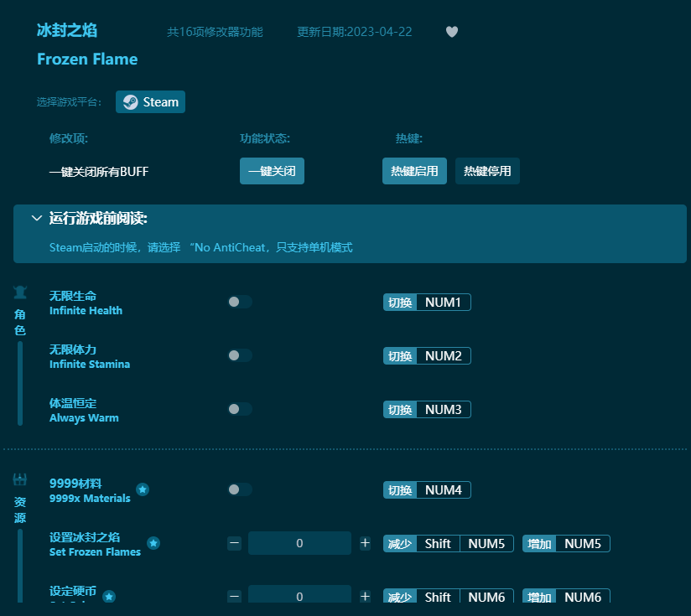Toggle Always Warm on
691x616 pixels.
click(240, 409)
